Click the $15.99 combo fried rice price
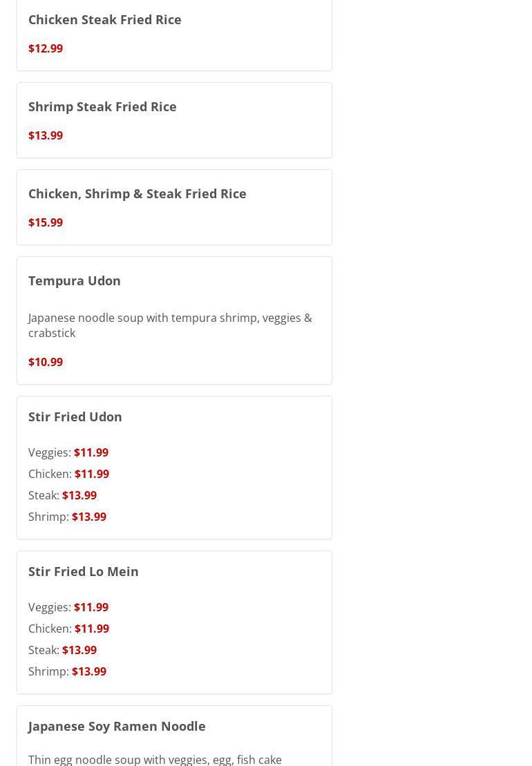The width and height of the screenshot is (532, 766). [46, 222]
